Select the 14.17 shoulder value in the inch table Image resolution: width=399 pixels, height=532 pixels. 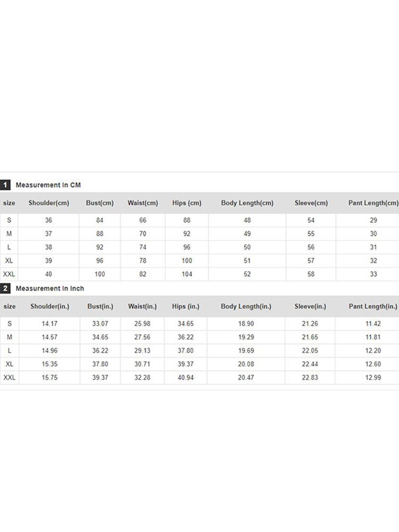(49, 323)
